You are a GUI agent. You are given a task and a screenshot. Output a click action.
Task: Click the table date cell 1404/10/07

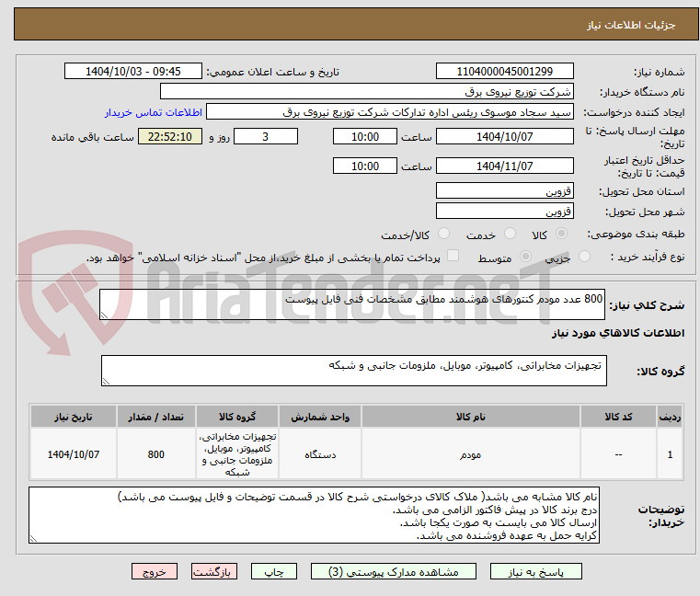74,454
